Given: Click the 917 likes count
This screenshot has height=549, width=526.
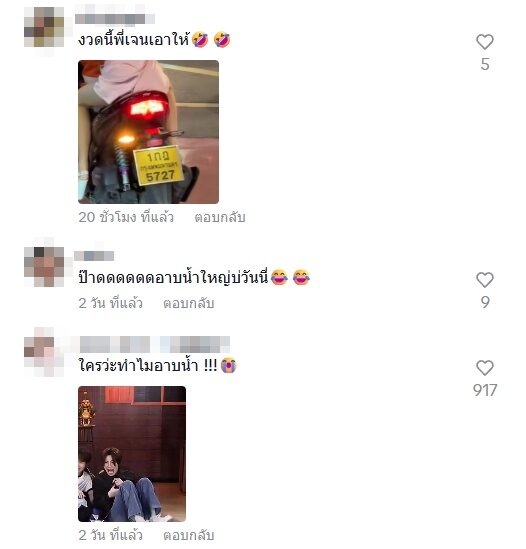Looking at the screenshot, I should 485,390.
